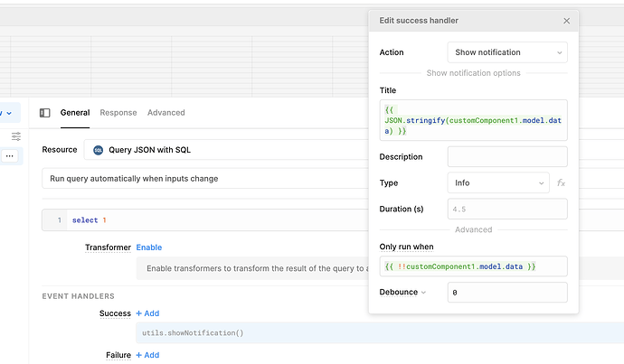This screenshot has height=364, width=624.
Task: Click the Description input field
Action: 507,157
